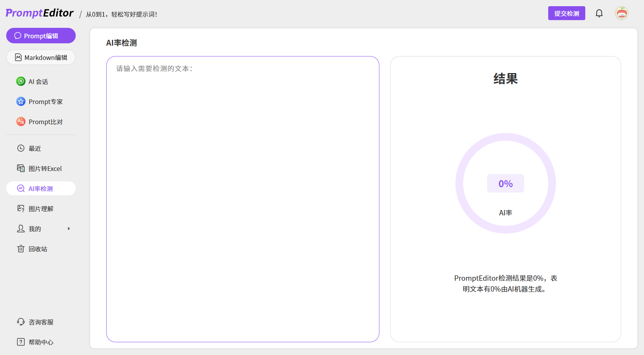Click the notification bell icon
This screenshot has width=644, height=355.
point(599,14)
